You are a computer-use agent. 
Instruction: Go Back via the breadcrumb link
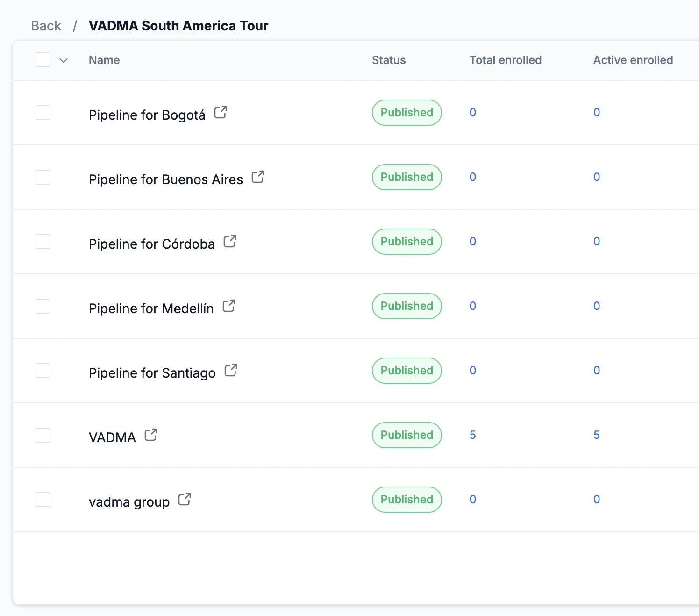[x=46, y=26]
